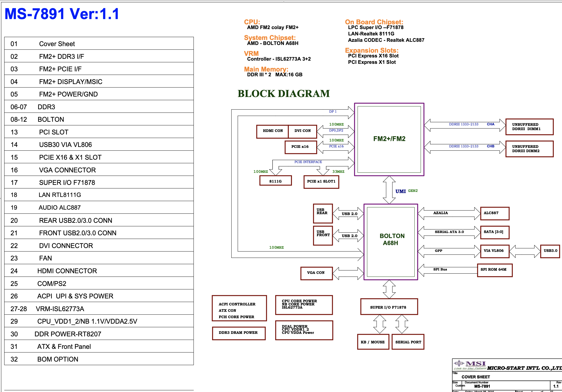Select the '08-12 BOLTON' row
Image resolution: width=562 pixels, height=392 pixels.
[x=99, y=119]
